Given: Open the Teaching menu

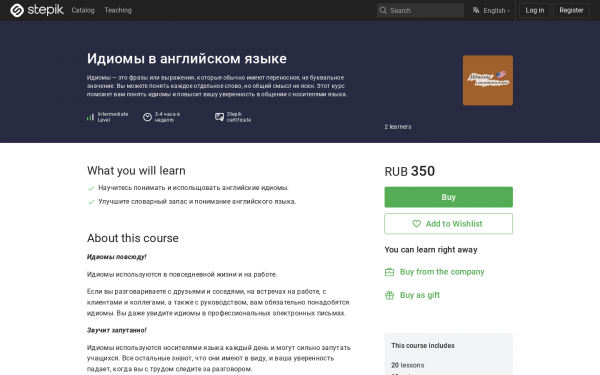Looking at the screenshot, I should 118,10.
